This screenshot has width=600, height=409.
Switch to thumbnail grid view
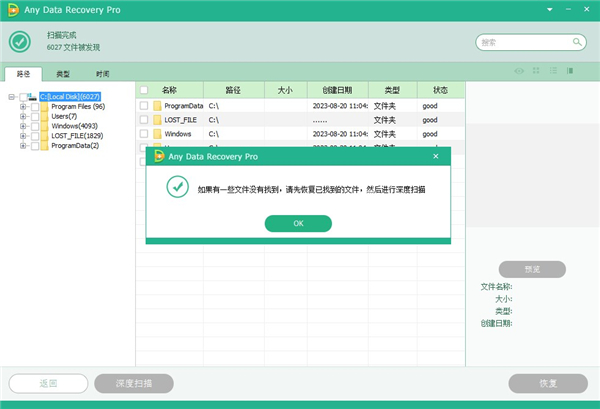pyautogui.click(x=536, y=71)
